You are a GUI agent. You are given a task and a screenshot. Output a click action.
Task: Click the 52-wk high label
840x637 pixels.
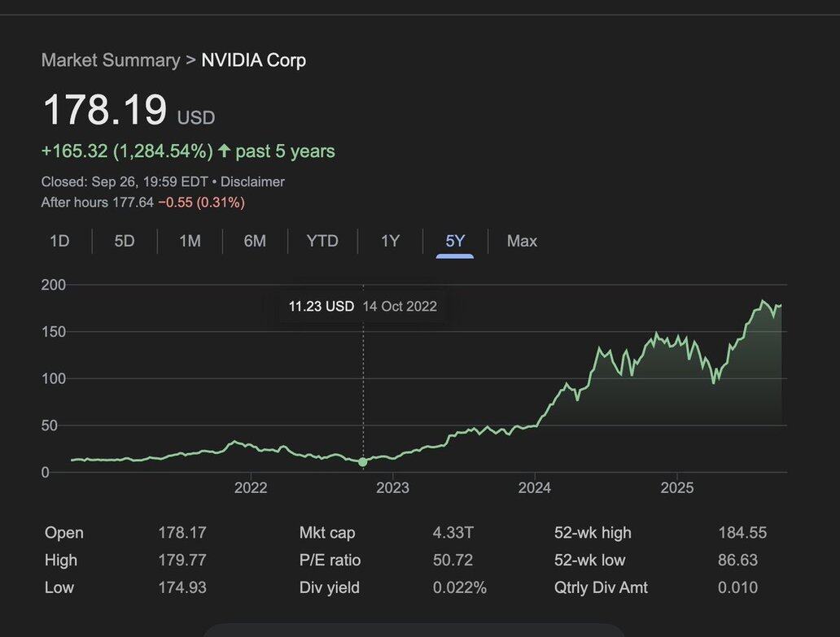coord(593,533)
